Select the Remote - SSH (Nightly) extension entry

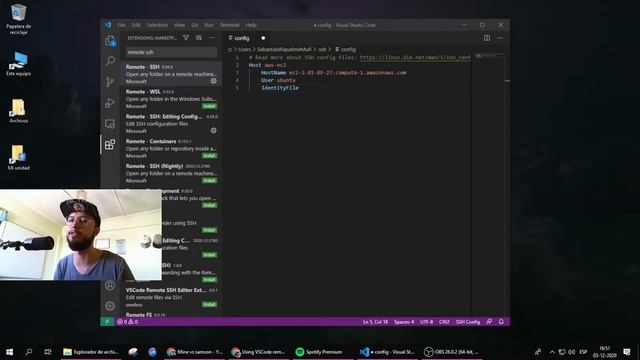coord(171,173)
